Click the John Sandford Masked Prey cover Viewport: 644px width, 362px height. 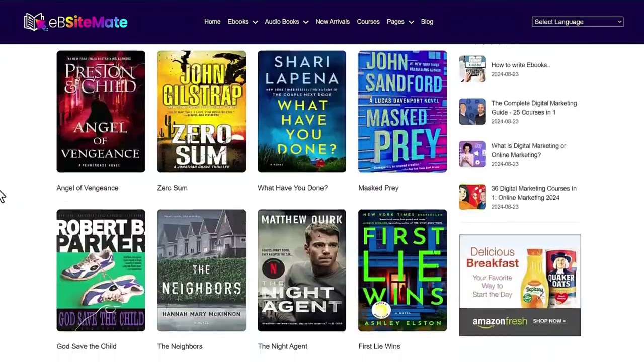(x=403, y=112)
